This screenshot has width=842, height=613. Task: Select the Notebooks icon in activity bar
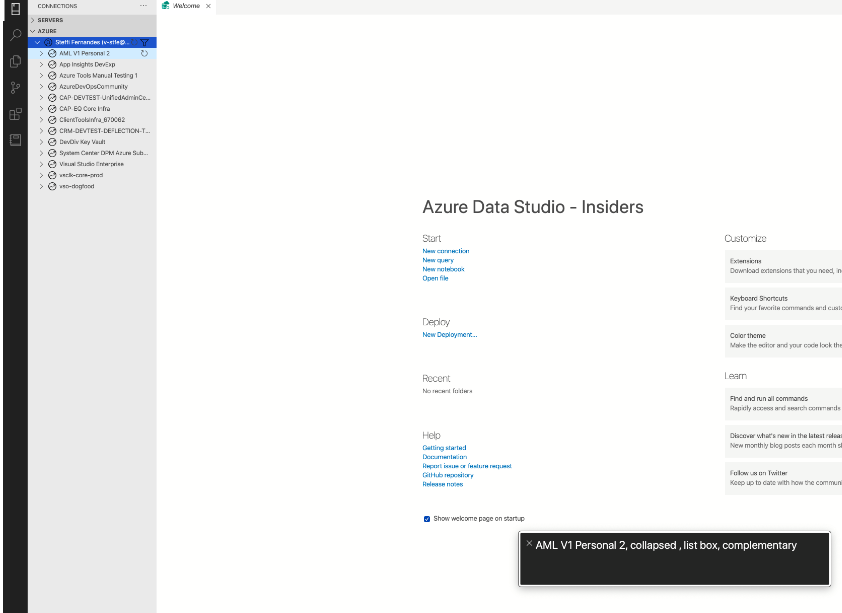[14, 139]
